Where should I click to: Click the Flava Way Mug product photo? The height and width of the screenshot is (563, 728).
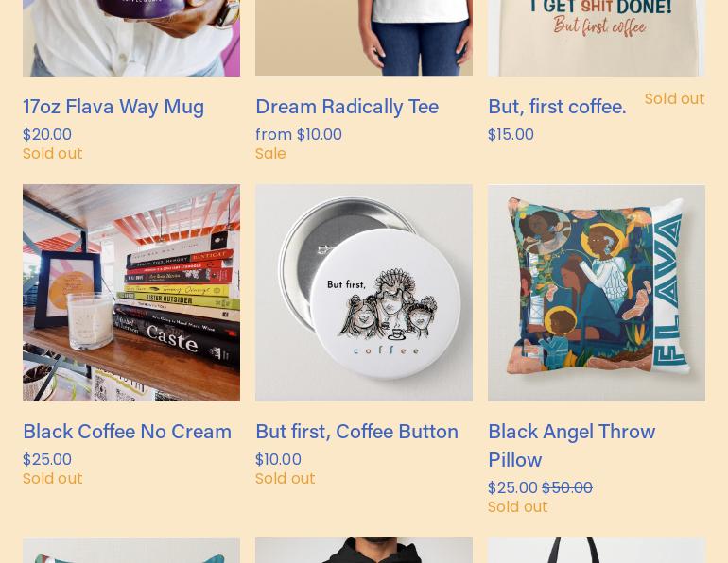point(131,38)
